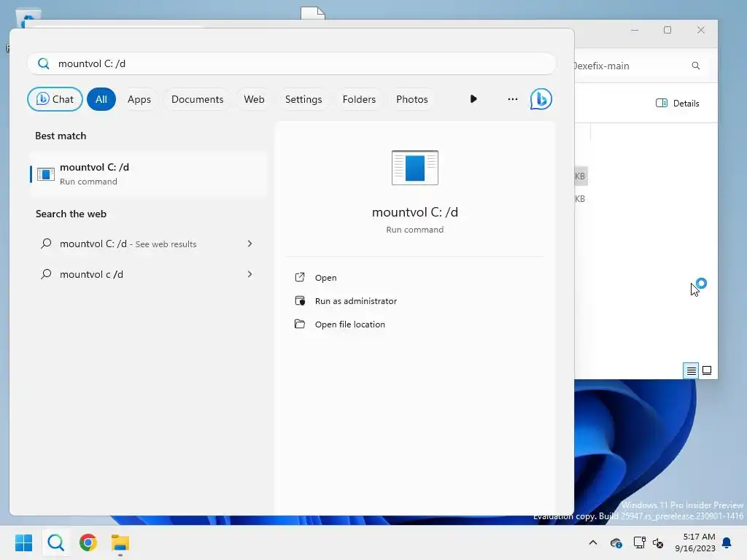Open File Explorer from the taskbar
The image size is (747, 560).
120,542
